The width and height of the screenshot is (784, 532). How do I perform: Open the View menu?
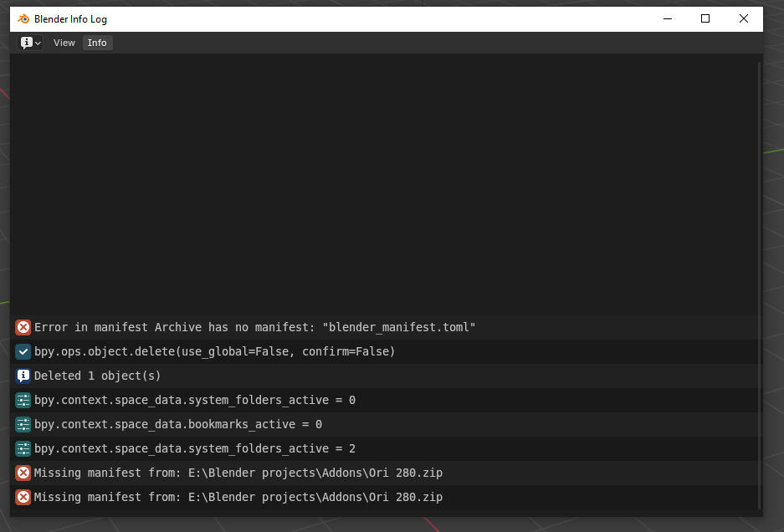[x=64, y=43]
